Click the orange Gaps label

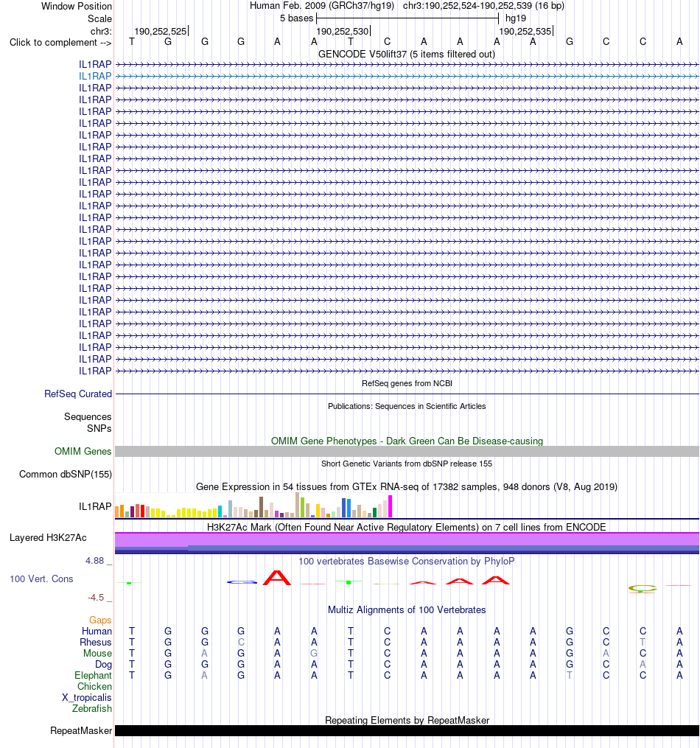pos(100,620)
